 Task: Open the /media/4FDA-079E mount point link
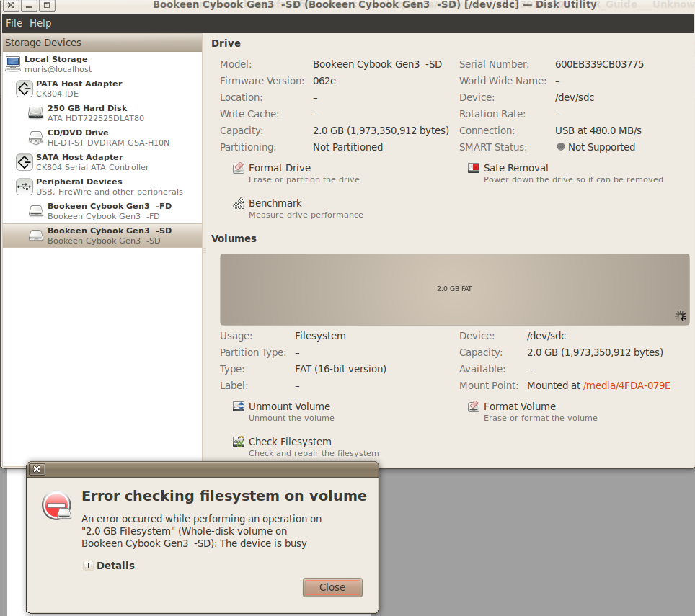627,385
